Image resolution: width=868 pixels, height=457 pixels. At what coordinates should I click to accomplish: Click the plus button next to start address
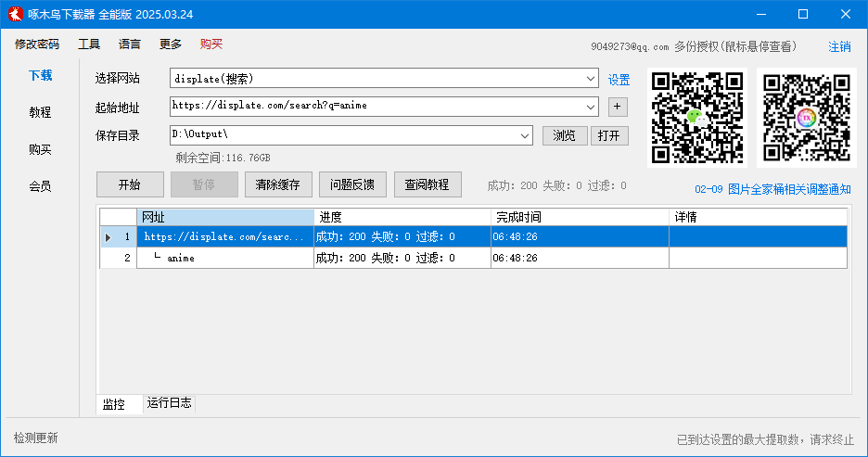(x=618, y=107)
